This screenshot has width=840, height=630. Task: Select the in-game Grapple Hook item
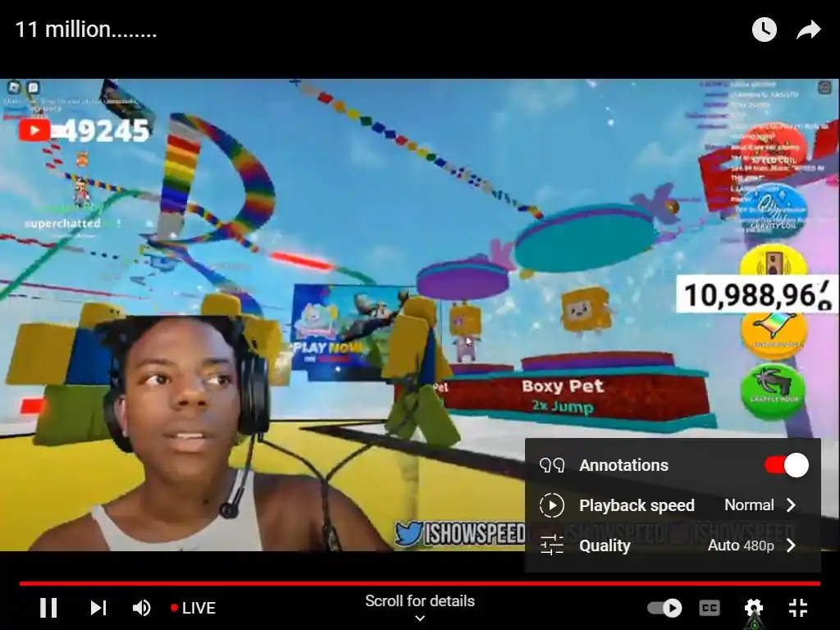point(773,390)
